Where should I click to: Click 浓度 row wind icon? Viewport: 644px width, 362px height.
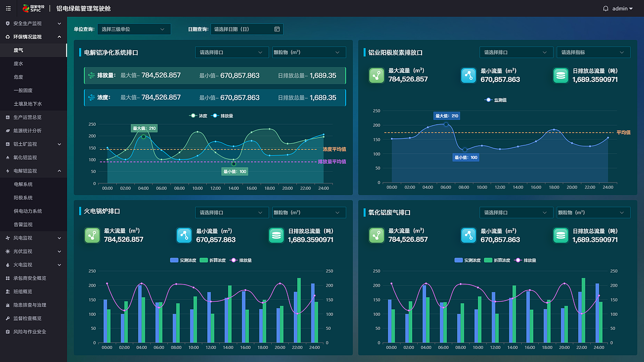pos(92,98)
